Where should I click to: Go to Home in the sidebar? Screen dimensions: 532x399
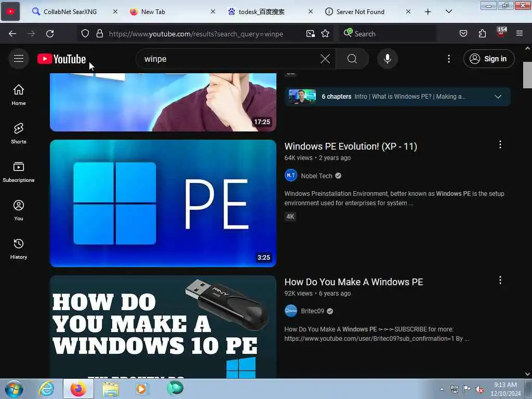[19, 95]
